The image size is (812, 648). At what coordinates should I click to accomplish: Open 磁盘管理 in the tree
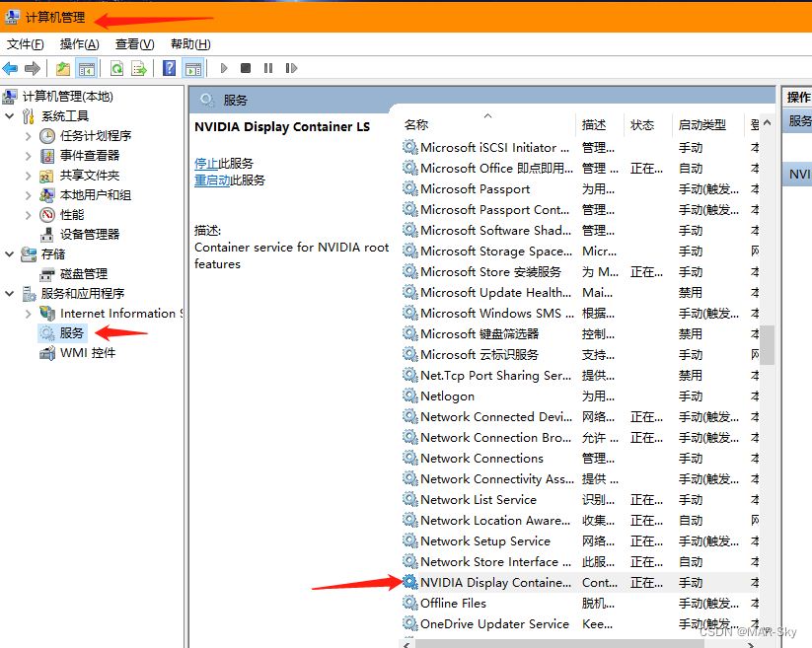[x=84, y=274]
